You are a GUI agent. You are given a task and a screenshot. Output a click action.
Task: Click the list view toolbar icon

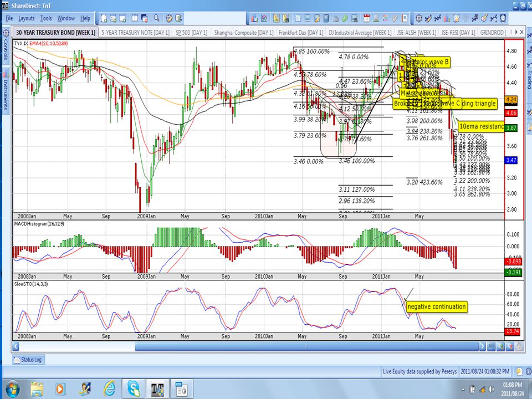[298, 18]
